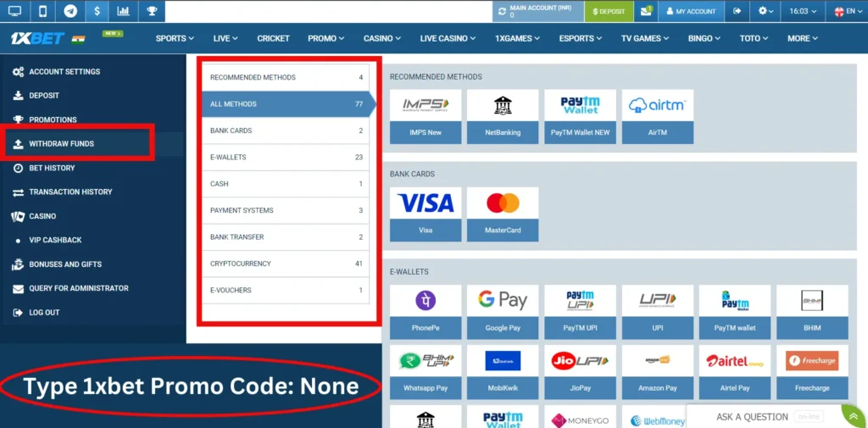Choose AirTM payment method
This screenshot has width=868, height=428.
(x=658, y=117)
